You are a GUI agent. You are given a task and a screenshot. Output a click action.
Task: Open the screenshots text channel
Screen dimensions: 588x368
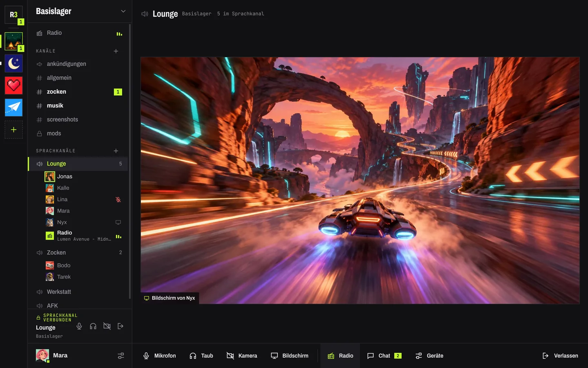coord(78,120)
